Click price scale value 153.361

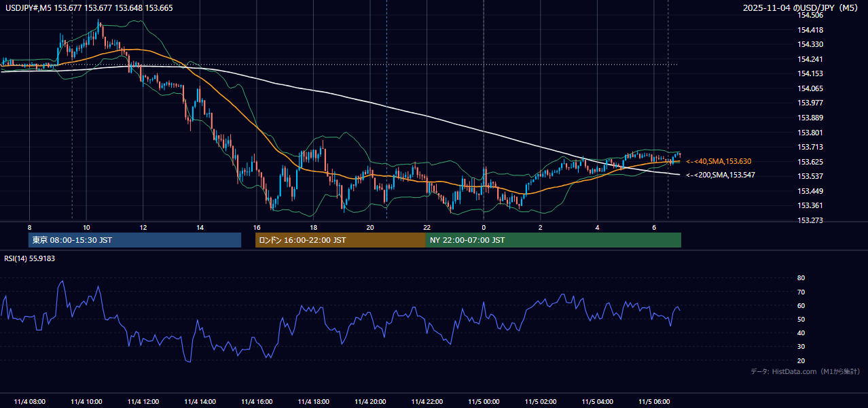pos(810,205)
